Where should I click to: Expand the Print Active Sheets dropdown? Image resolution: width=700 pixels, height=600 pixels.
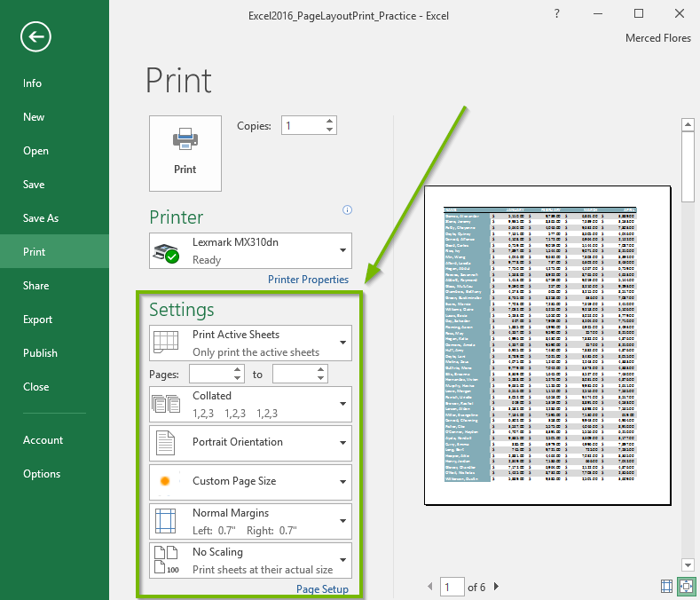click(250, 343)
